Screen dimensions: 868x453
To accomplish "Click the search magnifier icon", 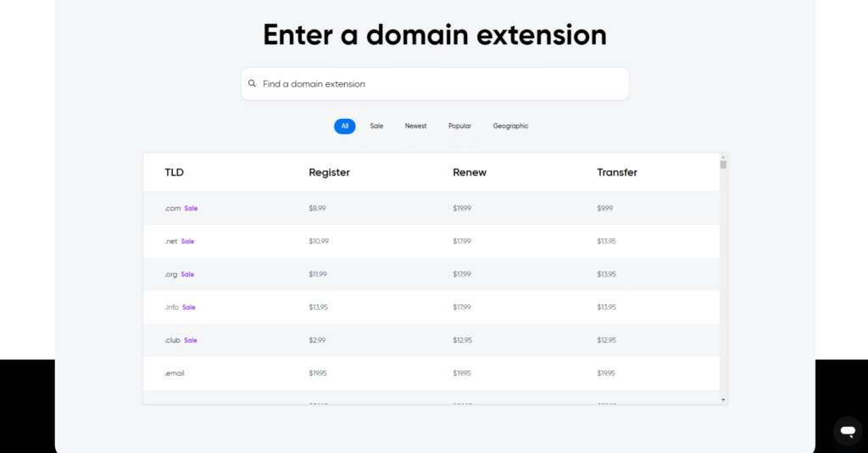I will [252, 84].
